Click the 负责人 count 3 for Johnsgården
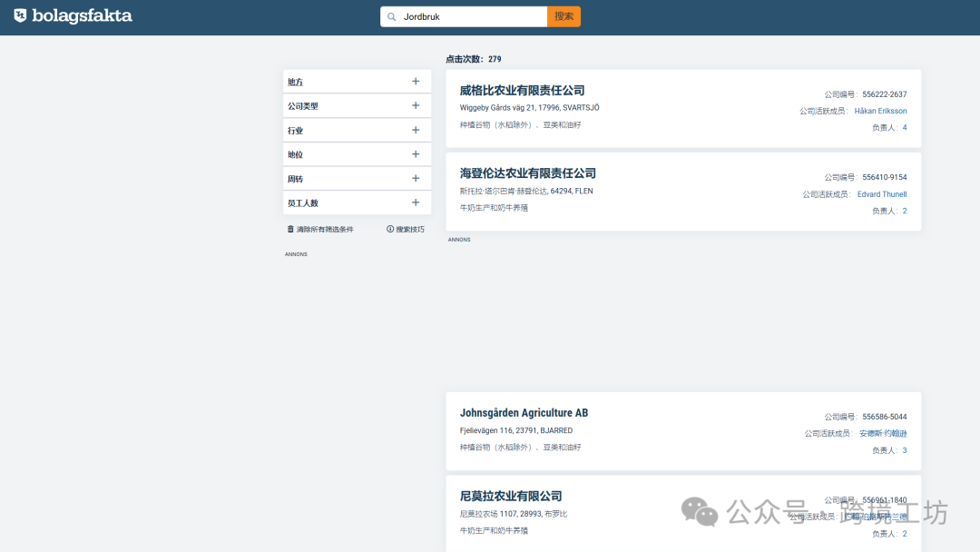The image size is (980, 552). 904,450
